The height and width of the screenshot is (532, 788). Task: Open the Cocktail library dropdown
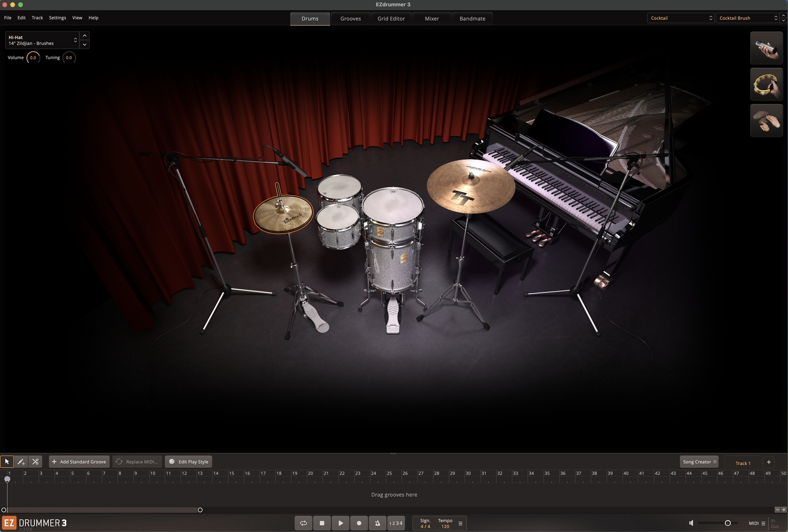tap(681, 18)
